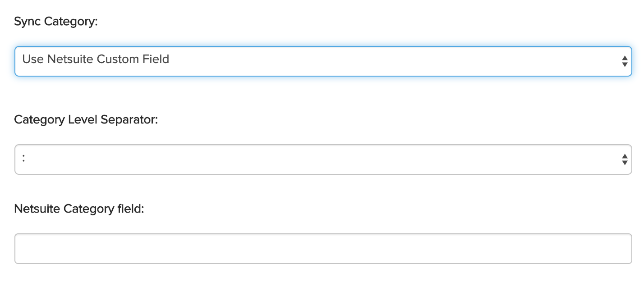Click the Category Level Separator arrows icon
Viewport: 644px width, 282px height.
click(x=625, y=159)
